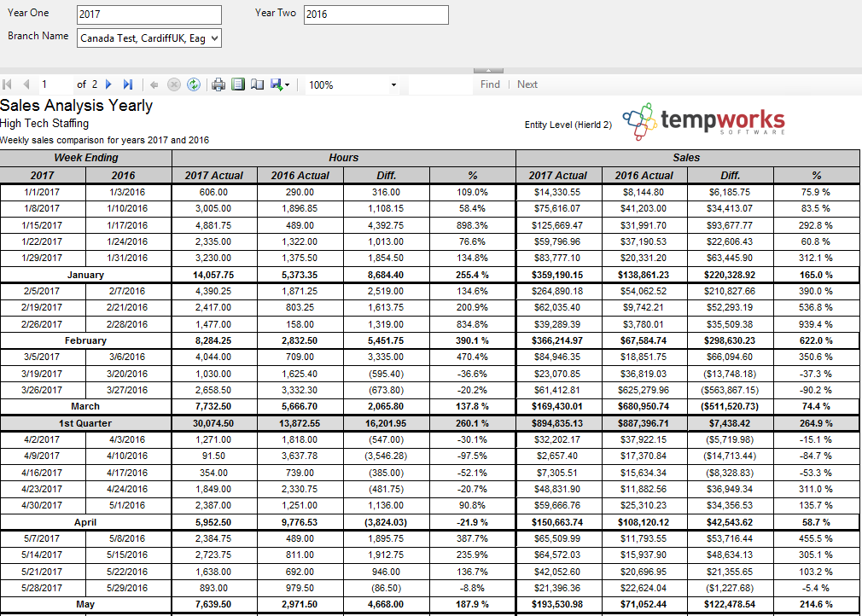Click the 898.3% hours percent cell
862x616 pixels.
point(472,225)
